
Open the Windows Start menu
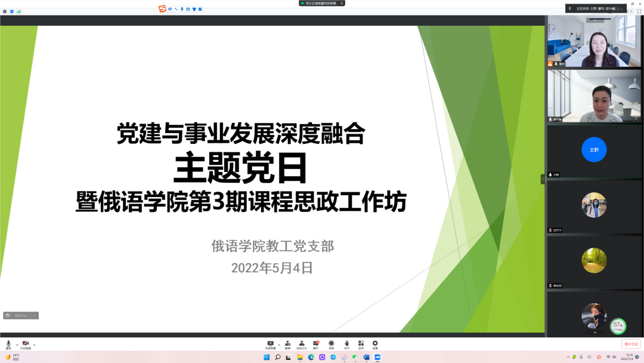pos(266,357)
